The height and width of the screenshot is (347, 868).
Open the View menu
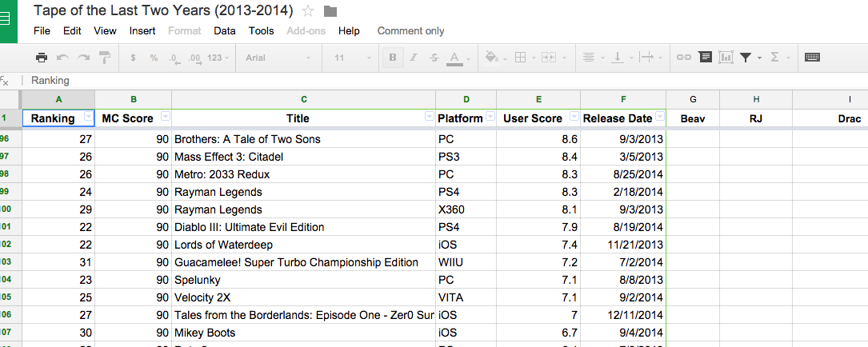(x=105, y=31)
